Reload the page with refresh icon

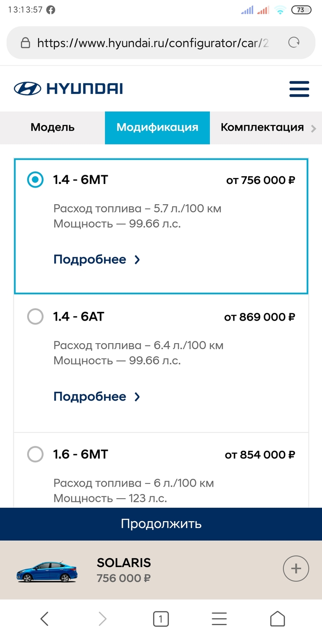[x=293, y=43]
